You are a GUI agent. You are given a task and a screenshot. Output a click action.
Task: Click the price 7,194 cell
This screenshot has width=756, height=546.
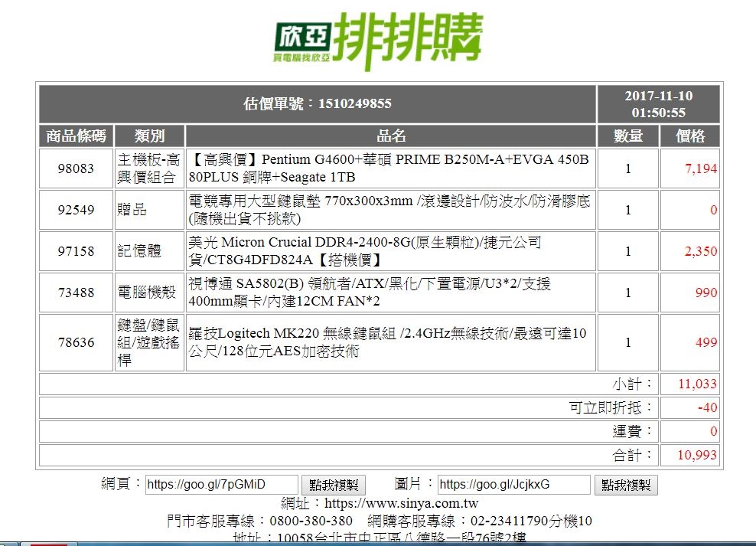tap(690, 168)
